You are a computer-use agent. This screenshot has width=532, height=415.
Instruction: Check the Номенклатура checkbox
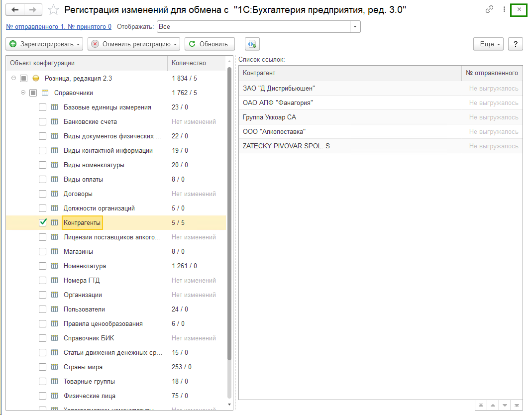42,266
